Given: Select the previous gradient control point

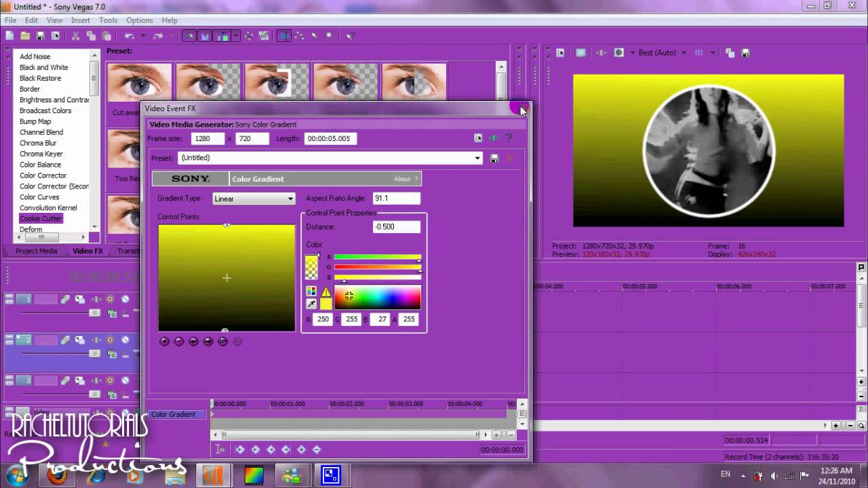Looking at the screenshot, I should tap(193, 341).
